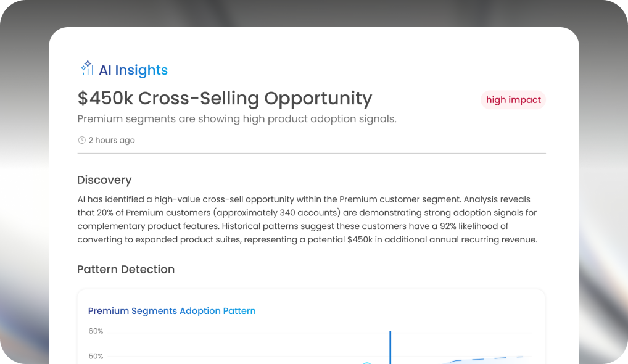
Task: Click the cyan data point on chart
Action: coord(366,363)
